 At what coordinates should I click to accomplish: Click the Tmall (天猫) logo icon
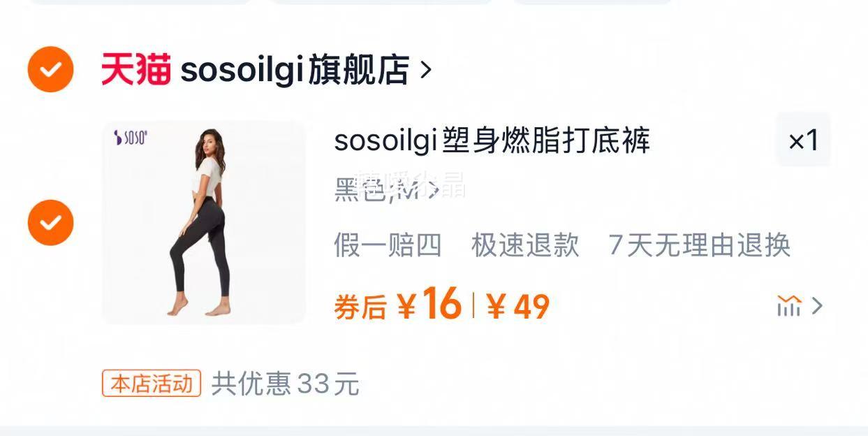136,69
